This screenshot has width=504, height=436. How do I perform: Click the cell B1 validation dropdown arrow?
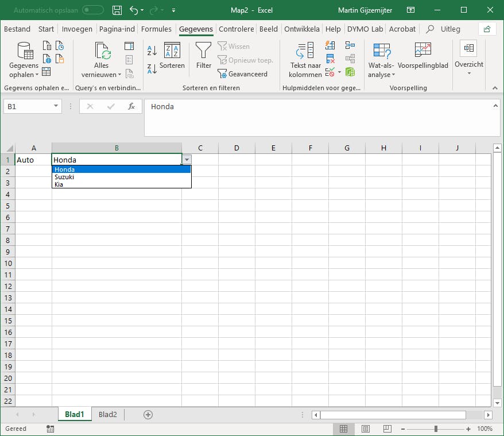187,160
